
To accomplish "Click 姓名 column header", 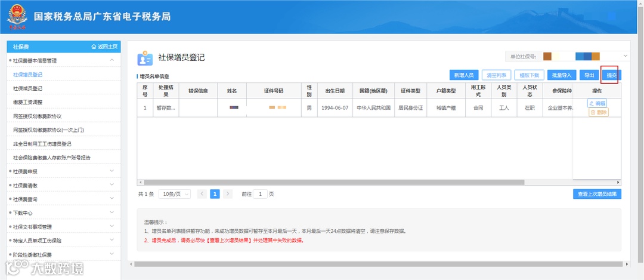I will [x=232, y=91].
